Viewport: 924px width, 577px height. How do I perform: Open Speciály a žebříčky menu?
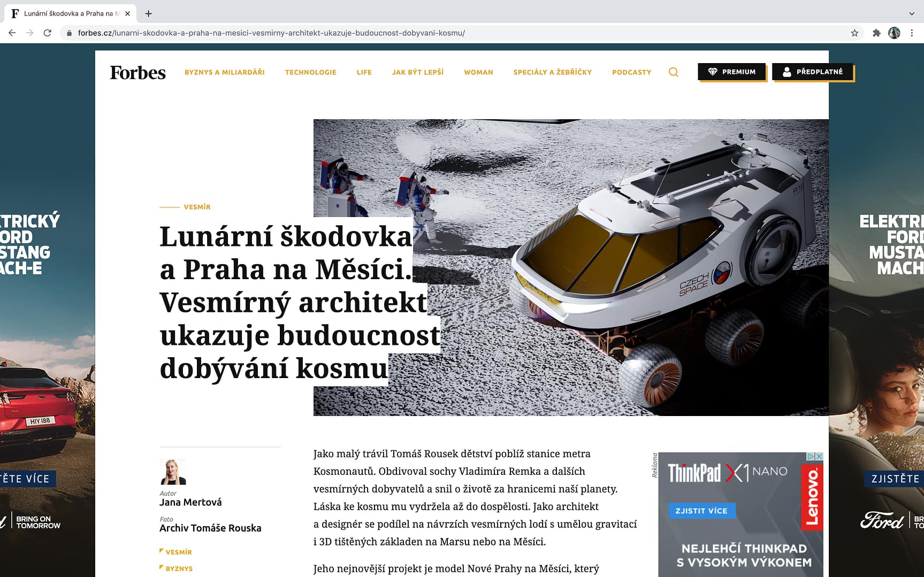point(552,72)
